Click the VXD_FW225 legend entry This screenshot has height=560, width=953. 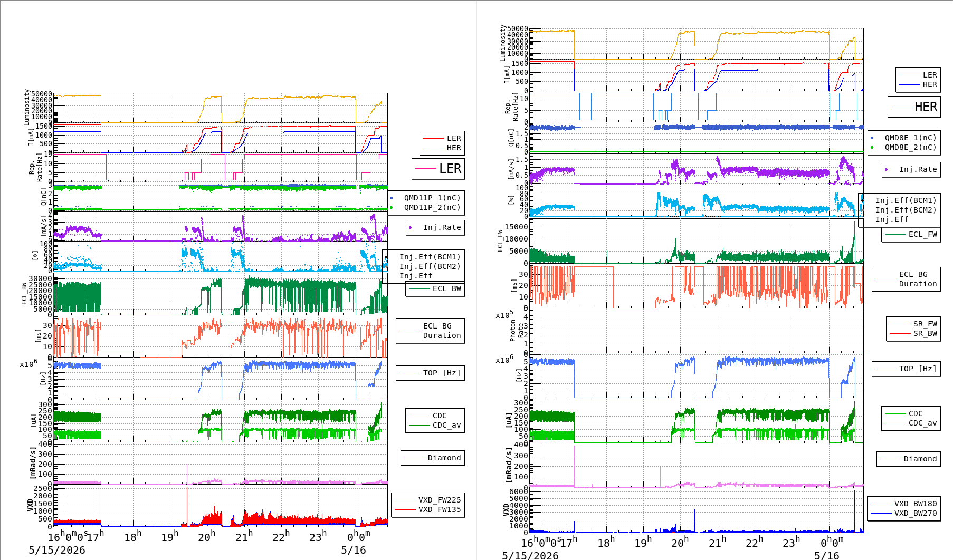point(440,500)
